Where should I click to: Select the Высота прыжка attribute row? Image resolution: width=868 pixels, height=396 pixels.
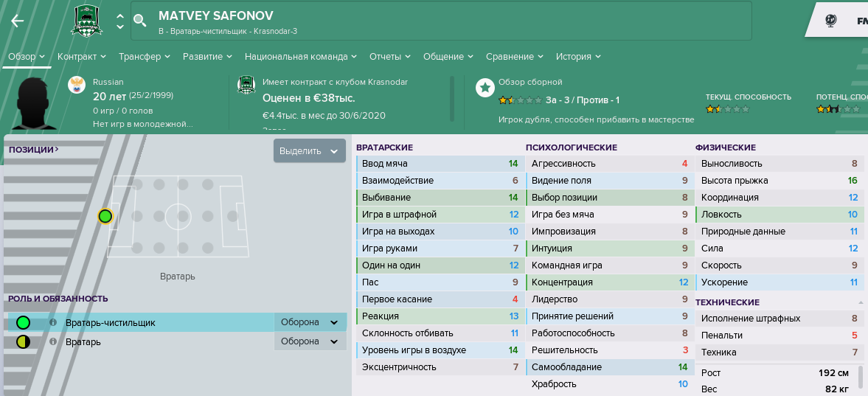[779, 181]
